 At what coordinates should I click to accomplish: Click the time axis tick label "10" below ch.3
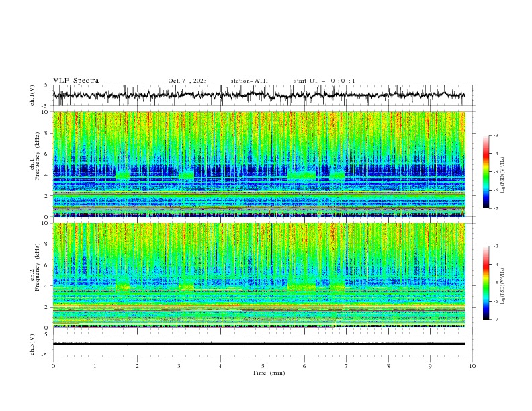pyautogui.click(x=472, y=366)
